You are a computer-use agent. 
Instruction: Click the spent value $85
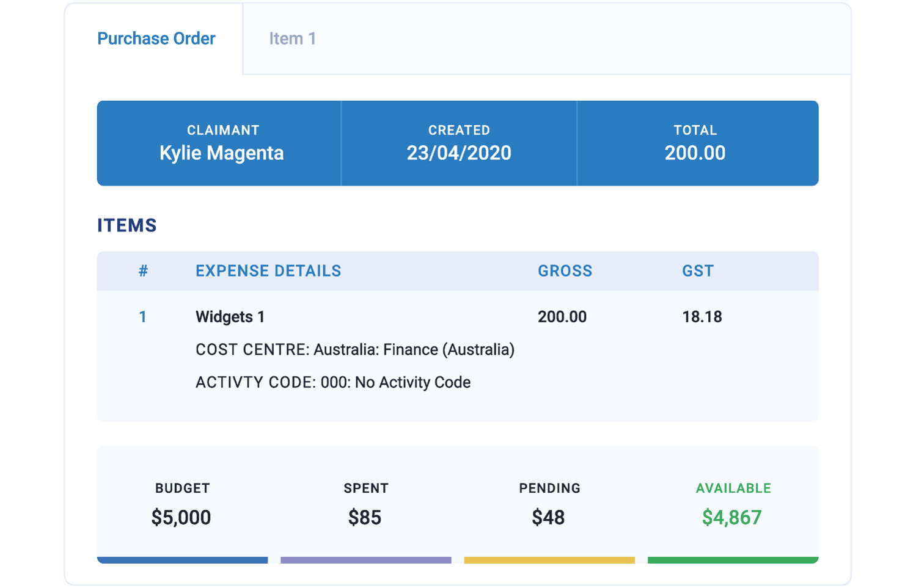tap(365, 518)
